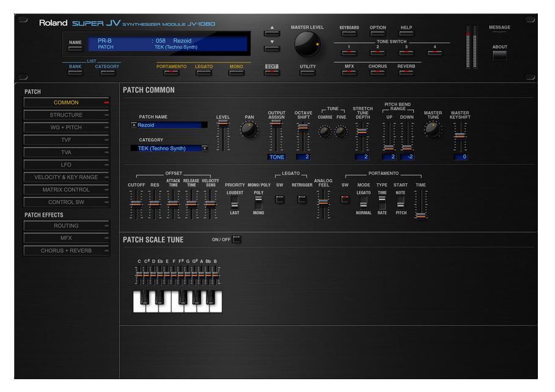Viewport: 555px width, 392px height.
Task: Toggle Tone Switch 3
Action: pos(406,53)
